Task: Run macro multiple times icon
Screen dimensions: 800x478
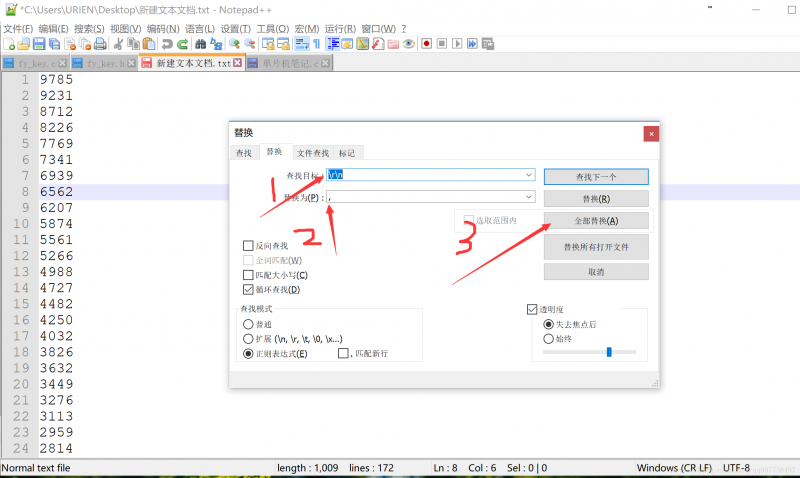Action: point(472,44)
